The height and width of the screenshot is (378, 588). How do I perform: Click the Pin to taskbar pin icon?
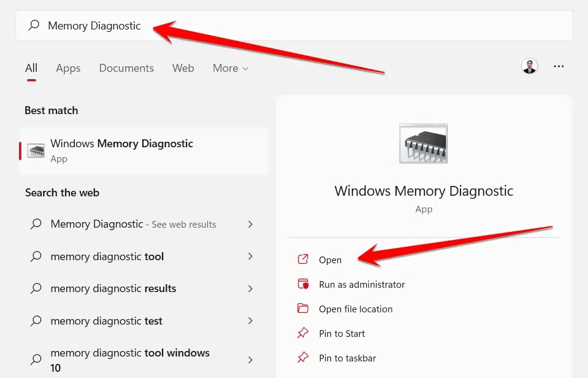tap(303, 358)
